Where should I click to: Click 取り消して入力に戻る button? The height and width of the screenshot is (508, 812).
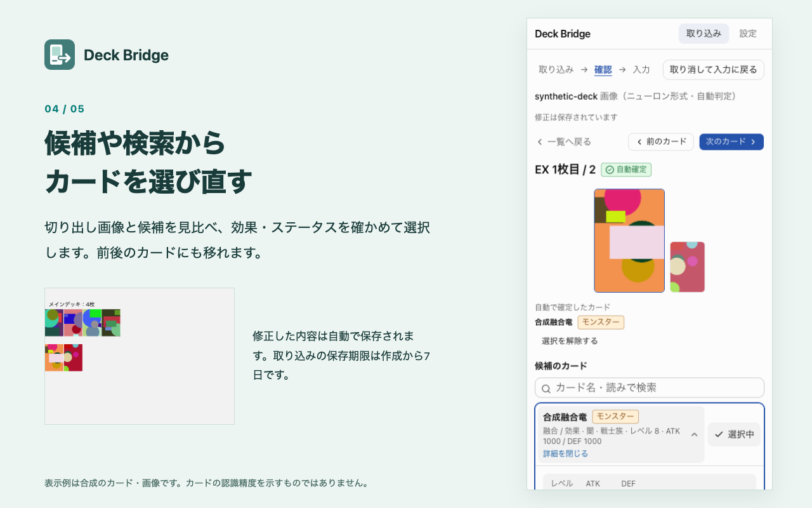click(x=714, y=70)
